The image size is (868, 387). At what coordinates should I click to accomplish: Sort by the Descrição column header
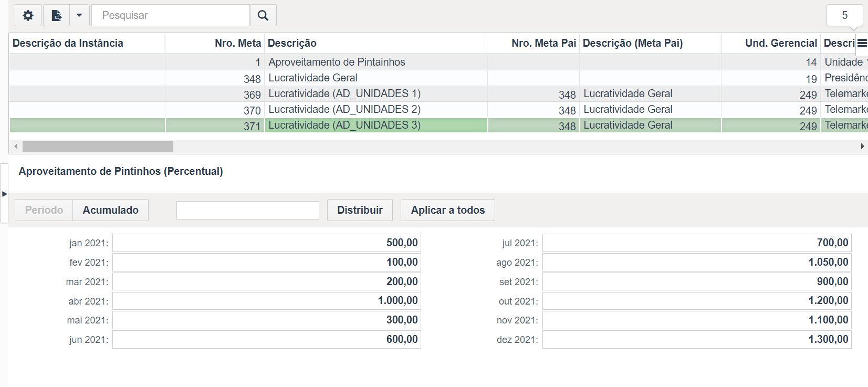pos(376,43)
